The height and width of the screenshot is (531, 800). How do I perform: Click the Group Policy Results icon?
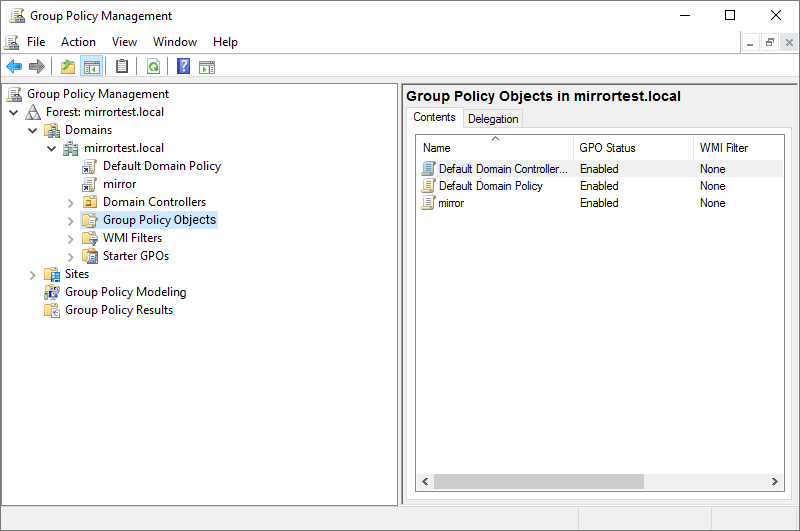tap(52, 310)
